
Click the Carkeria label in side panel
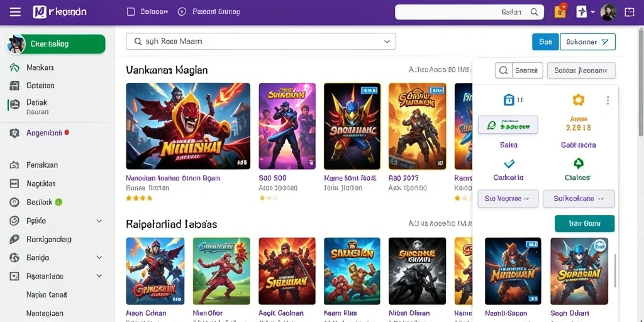(508, 177)
